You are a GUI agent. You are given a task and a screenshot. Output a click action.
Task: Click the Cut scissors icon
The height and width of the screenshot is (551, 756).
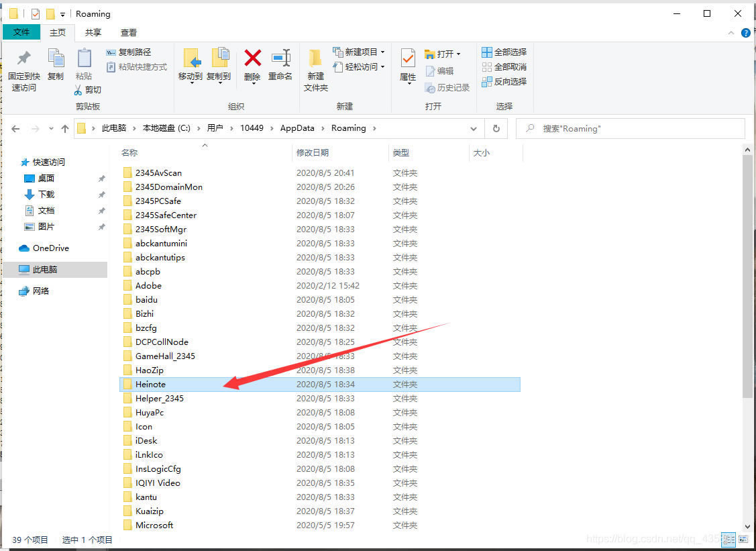tap(77, 90)
